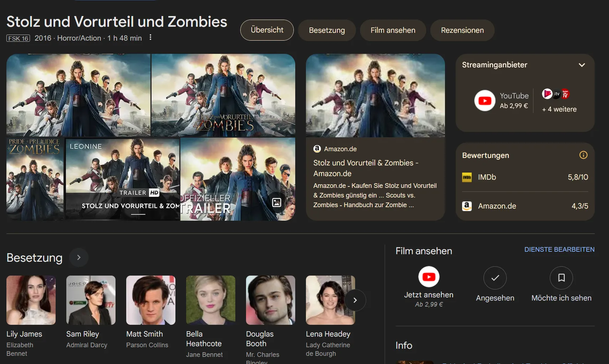Collapse the Streaminganbieter panel chevron
This screenshot has width=609, height=364.
(582, 65)
